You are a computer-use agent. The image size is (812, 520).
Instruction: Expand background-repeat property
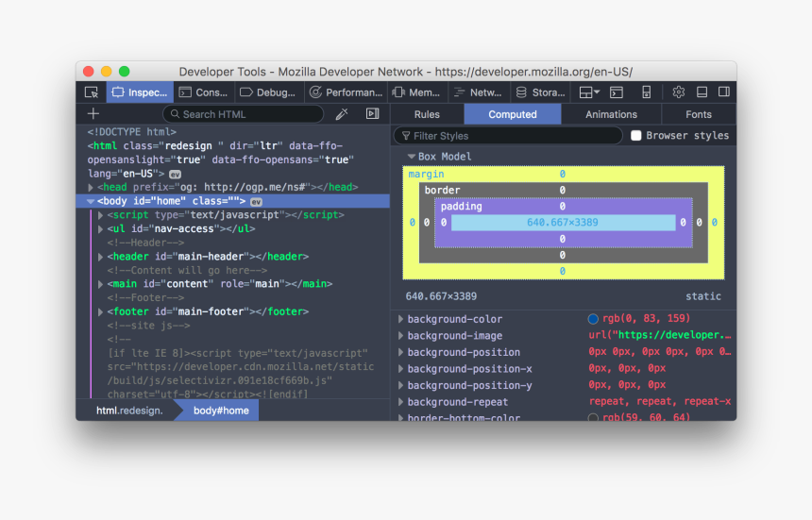point(400,402)
